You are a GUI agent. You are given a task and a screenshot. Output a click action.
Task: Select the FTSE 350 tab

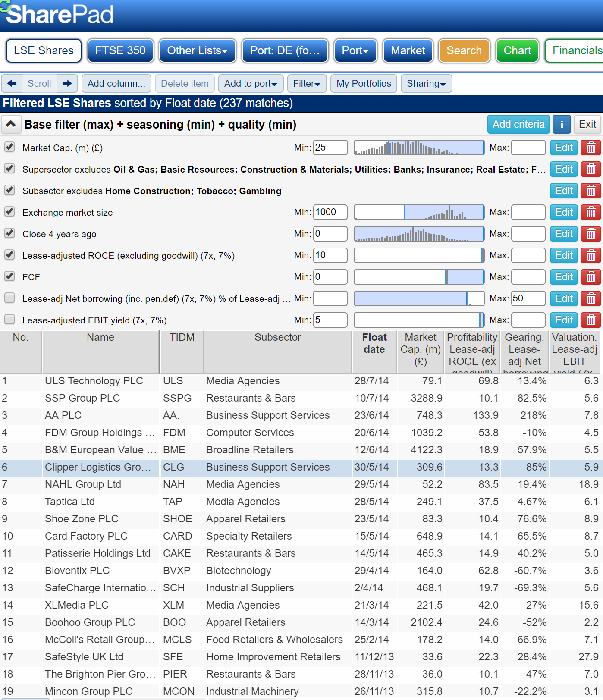(120, 50)
